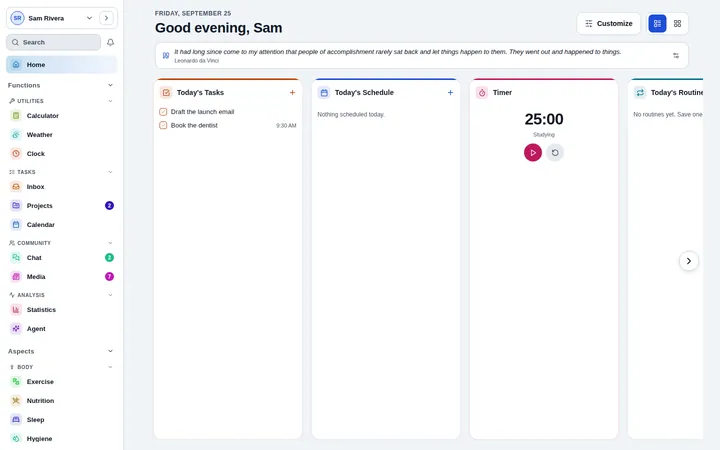Start the Studying timer
This screenshot has width=720, height=450.
coord(533,152)
